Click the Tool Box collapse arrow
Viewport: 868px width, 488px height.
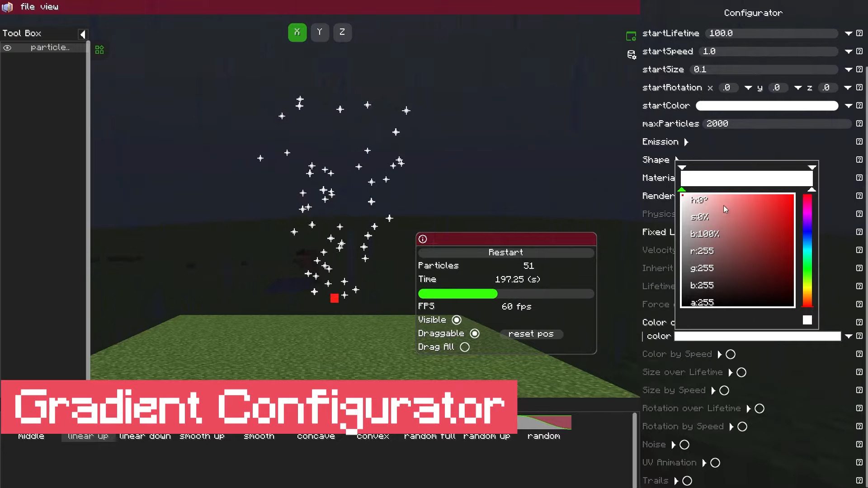pos(82,33)
